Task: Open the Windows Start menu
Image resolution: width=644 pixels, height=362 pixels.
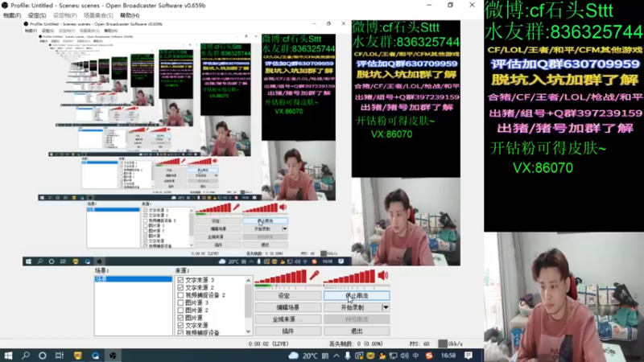Action: click(8, 356)
